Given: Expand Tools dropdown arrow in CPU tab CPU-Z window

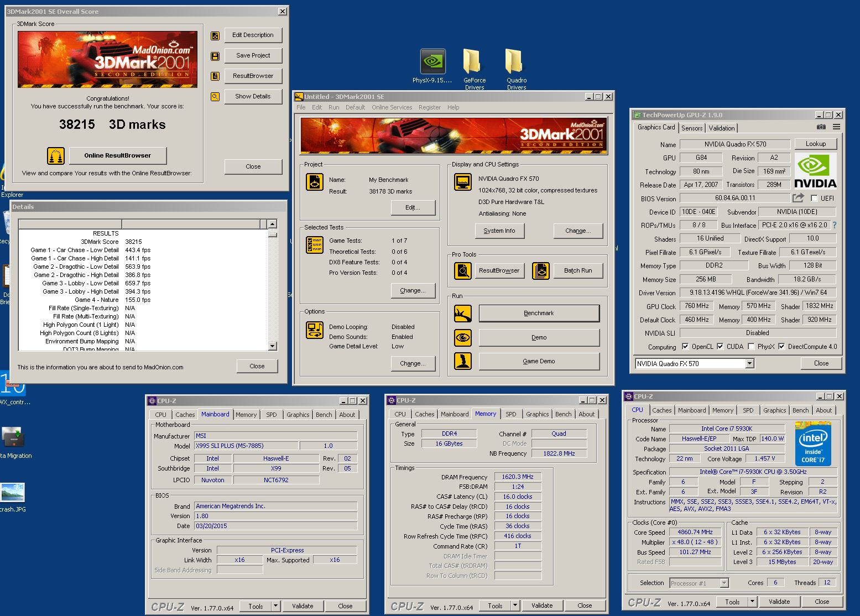Looking at the screenshot, I should pos(752,602).
